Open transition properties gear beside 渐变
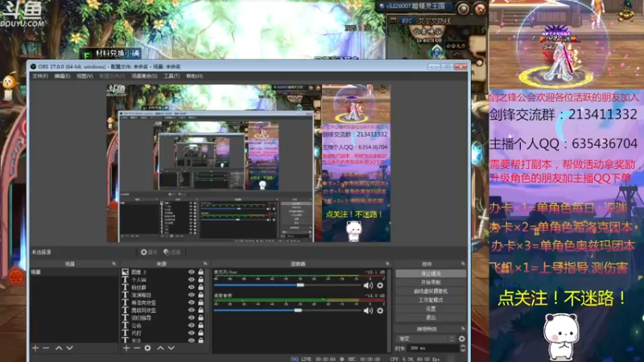Image resolution: width=644 pixels, height=362 pixels. [461, 339]
